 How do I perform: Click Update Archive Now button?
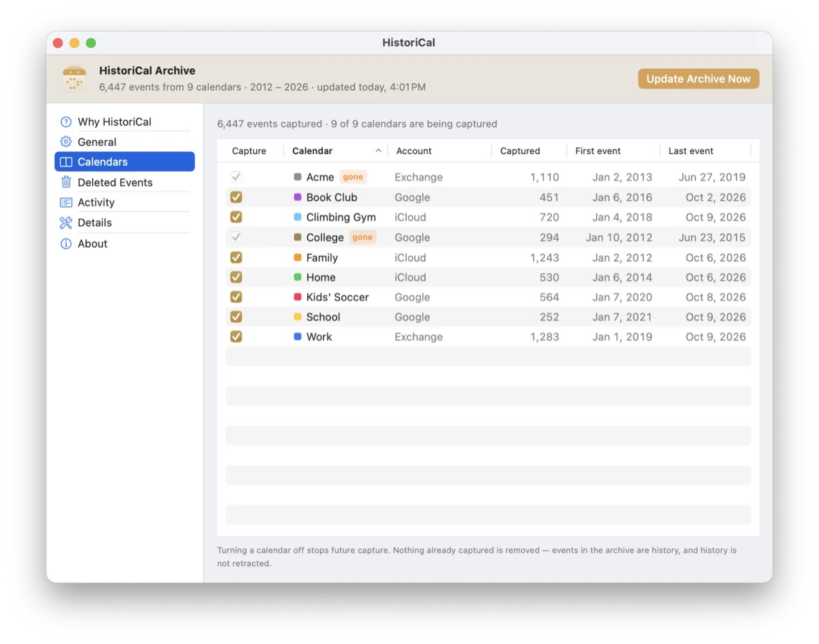click(698, 79)
